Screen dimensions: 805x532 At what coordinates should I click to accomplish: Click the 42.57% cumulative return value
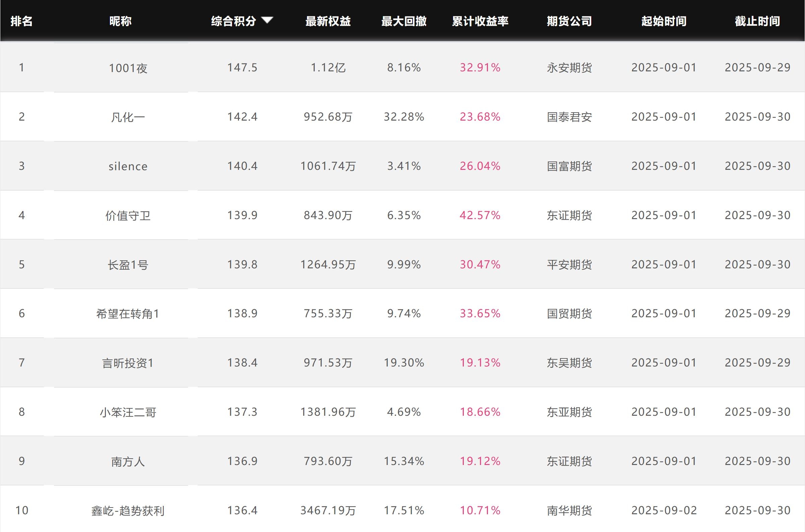[x=480, y=215]
